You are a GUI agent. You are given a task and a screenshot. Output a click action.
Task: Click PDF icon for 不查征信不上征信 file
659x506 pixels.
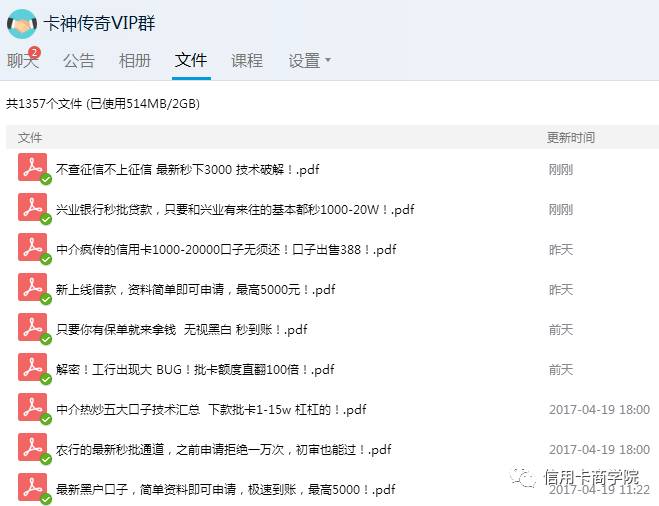[33, 168]
